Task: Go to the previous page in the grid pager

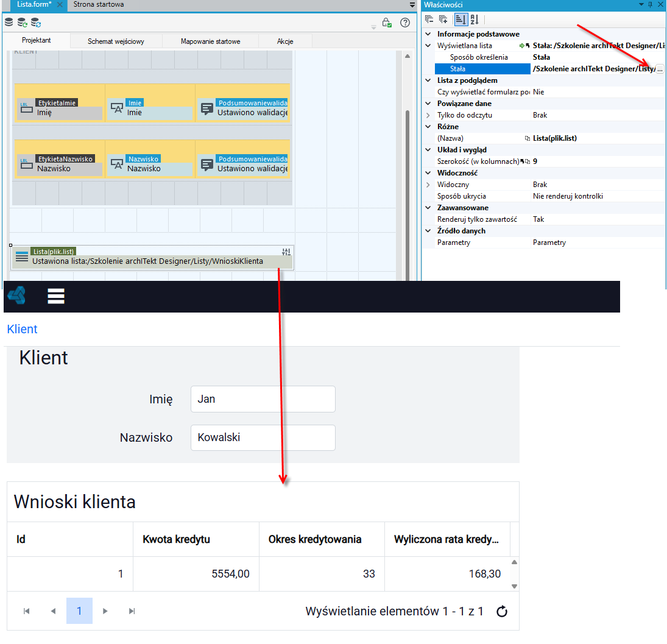Action: [x=53, y=611]
